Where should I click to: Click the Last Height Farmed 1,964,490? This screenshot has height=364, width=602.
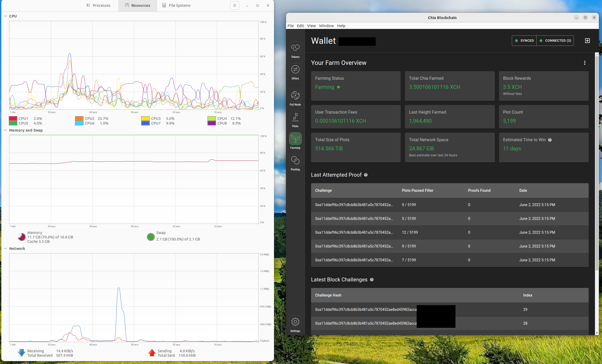[x=420, y=121]
